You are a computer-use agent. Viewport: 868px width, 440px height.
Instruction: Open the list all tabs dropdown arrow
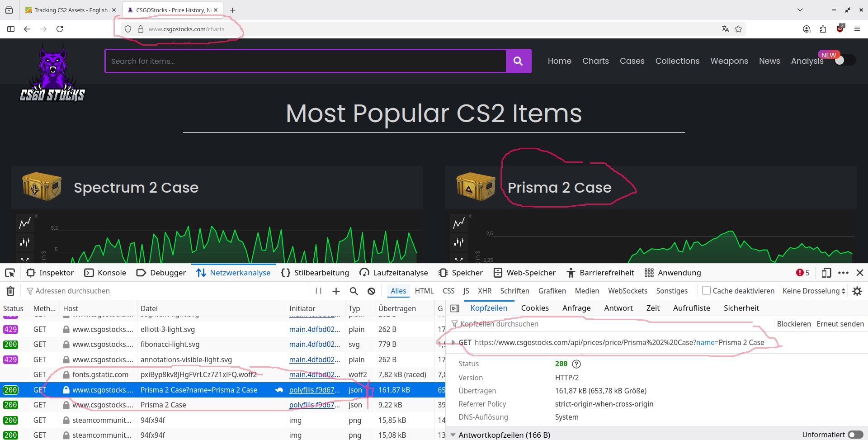coord(800,10)
